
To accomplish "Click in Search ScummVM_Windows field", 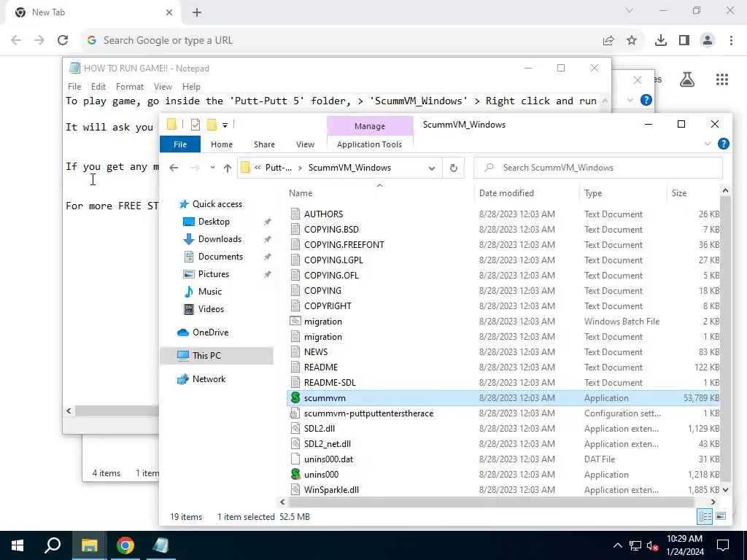I will pyautogui.click(x=598, y=168).
